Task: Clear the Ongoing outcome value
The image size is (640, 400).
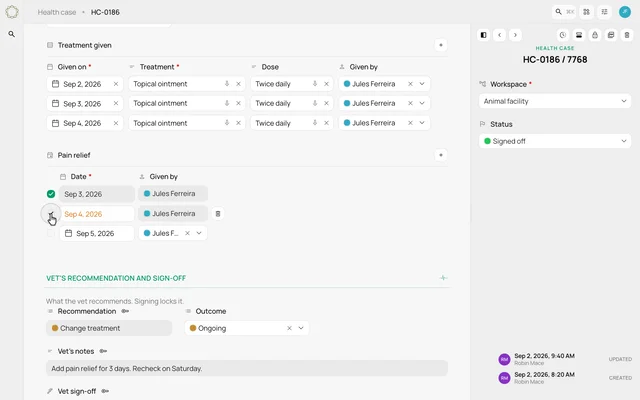Action: click(289, 328)
